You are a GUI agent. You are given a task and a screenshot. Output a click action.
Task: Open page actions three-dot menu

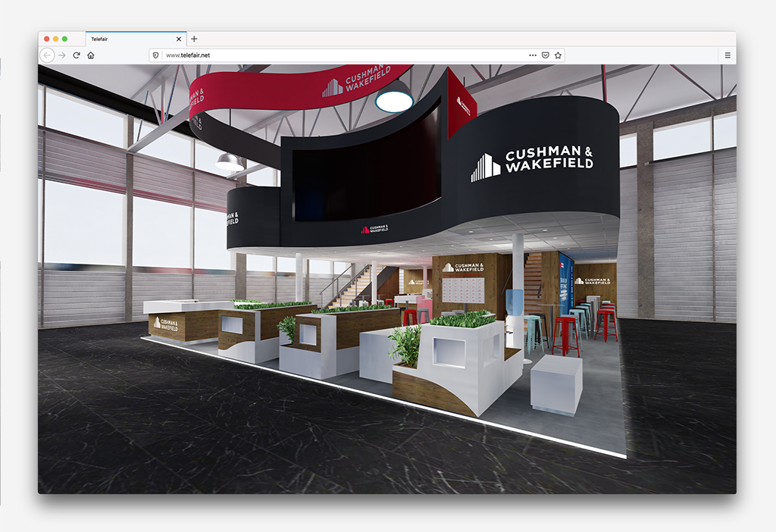[x=533, y=55]
